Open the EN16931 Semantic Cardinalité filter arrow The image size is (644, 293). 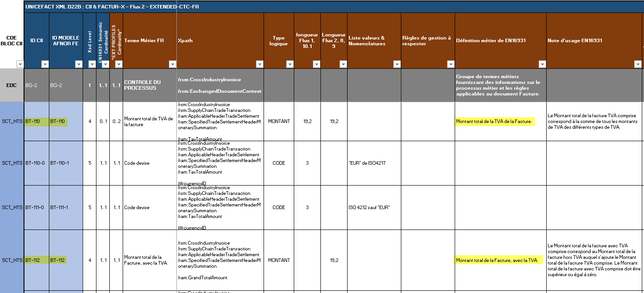105,64
